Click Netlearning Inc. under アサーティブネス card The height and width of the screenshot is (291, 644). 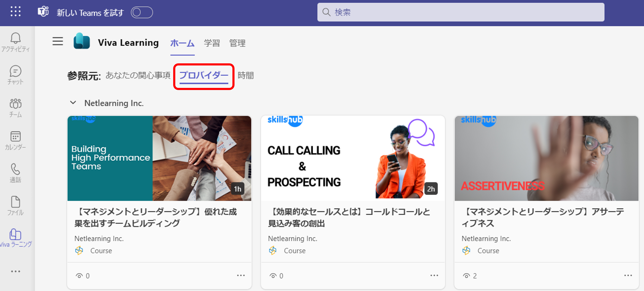pyautogui.click(x=486, y=238)
